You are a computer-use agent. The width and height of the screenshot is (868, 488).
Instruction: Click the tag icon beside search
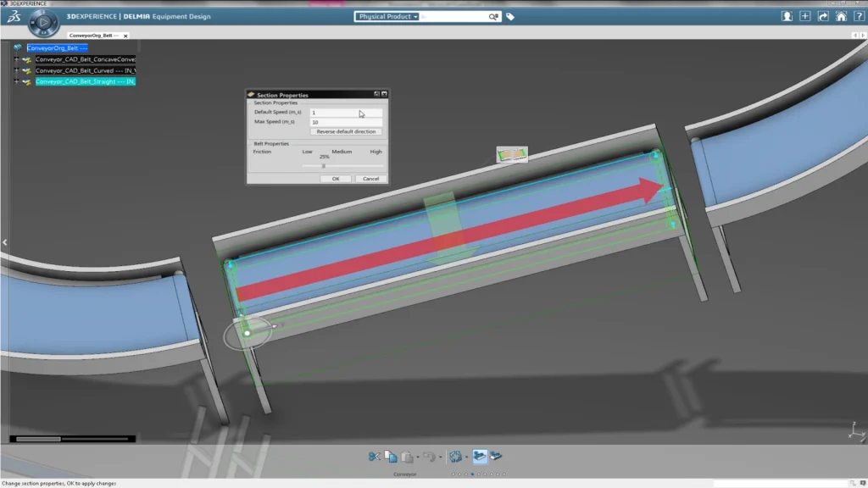pyautogui.click(x=510, y=16)
